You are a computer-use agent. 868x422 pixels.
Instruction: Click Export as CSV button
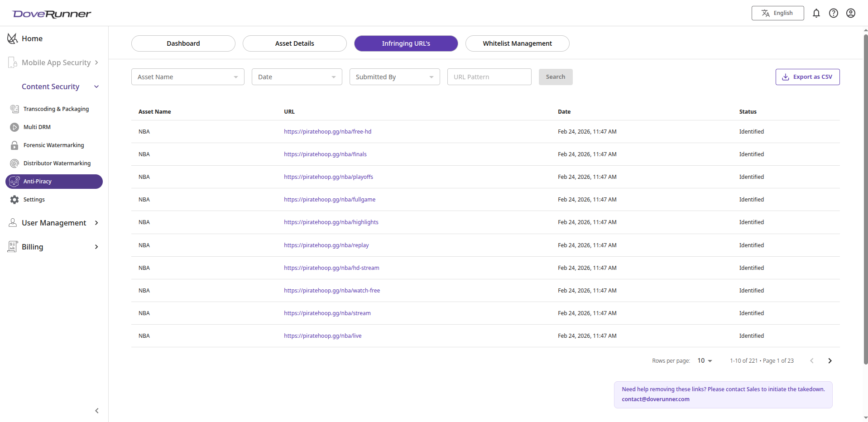click(x=808, y=77)
